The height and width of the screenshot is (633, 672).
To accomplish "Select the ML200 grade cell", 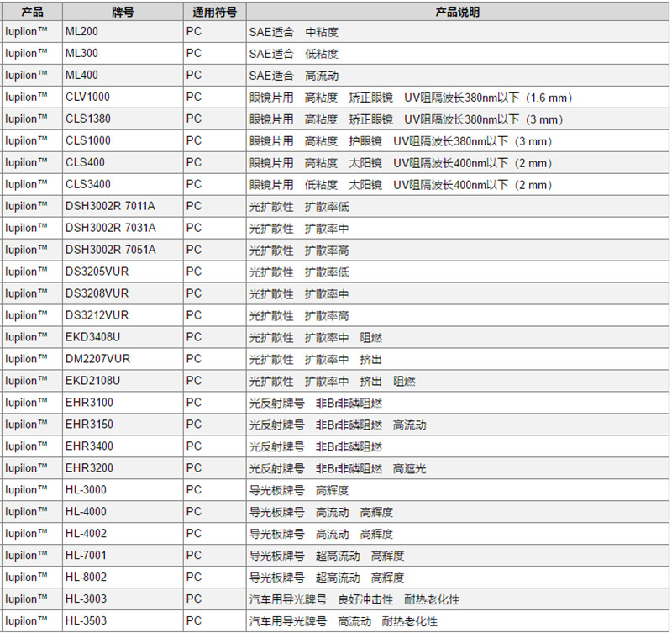I will click(81, 32).
